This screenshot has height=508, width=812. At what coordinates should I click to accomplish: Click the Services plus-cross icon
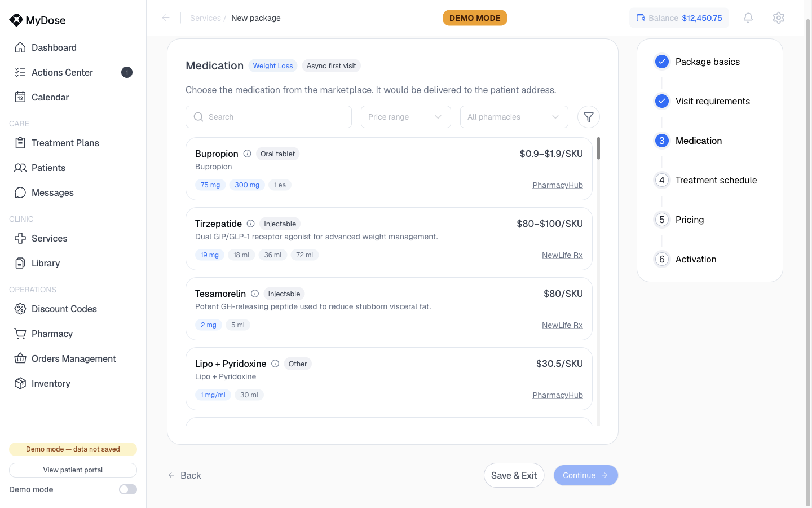click(x=20, y=238)
